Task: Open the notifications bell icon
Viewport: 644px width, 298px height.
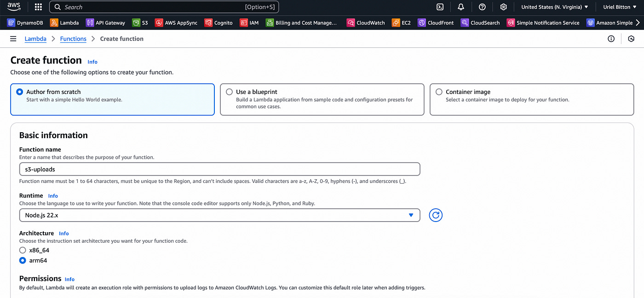Action: tap(460, 7)
